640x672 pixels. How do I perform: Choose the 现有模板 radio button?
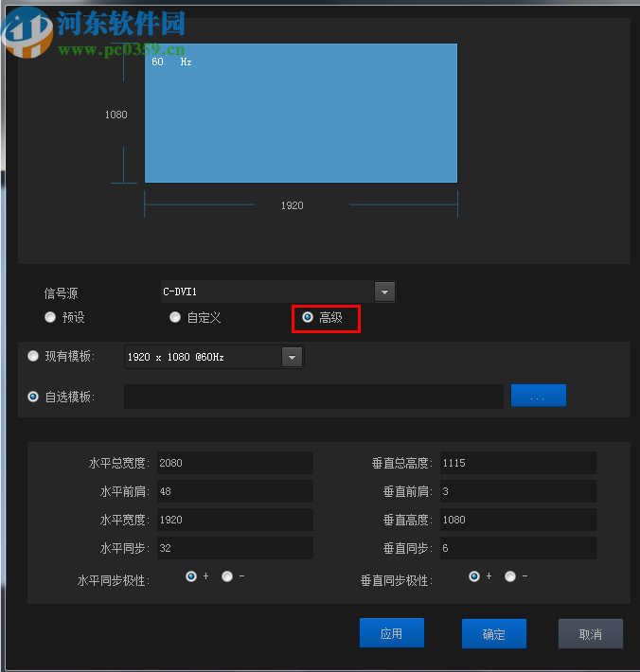coord(33,356)
